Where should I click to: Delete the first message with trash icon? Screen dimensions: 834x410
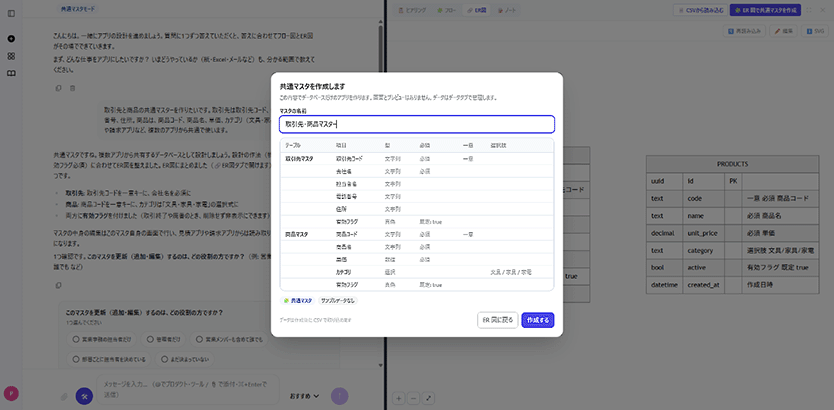73,88
